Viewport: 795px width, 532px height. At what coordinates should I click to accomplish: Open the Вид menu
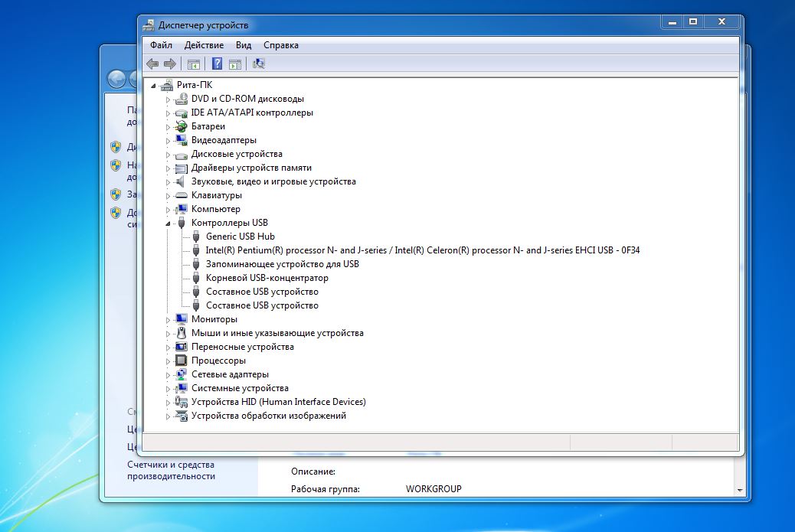tap(244, 45)
